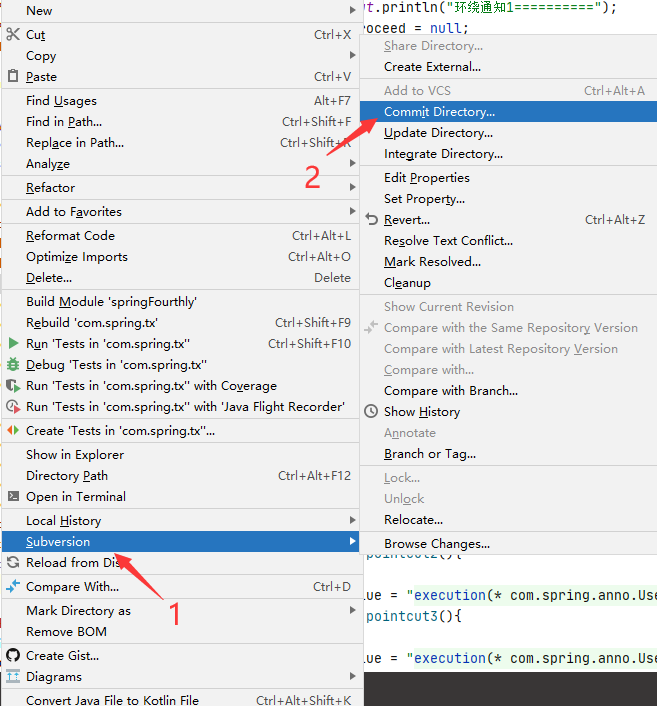Choose Remove BOM menu entry
657x706 pixels.
181,631
